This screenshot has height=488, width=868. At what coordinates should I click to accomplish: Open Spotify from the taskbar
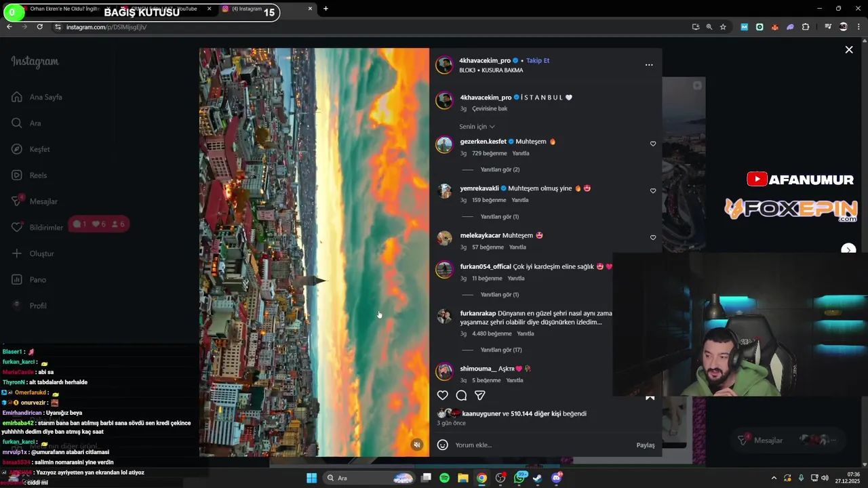click(444, 478)
